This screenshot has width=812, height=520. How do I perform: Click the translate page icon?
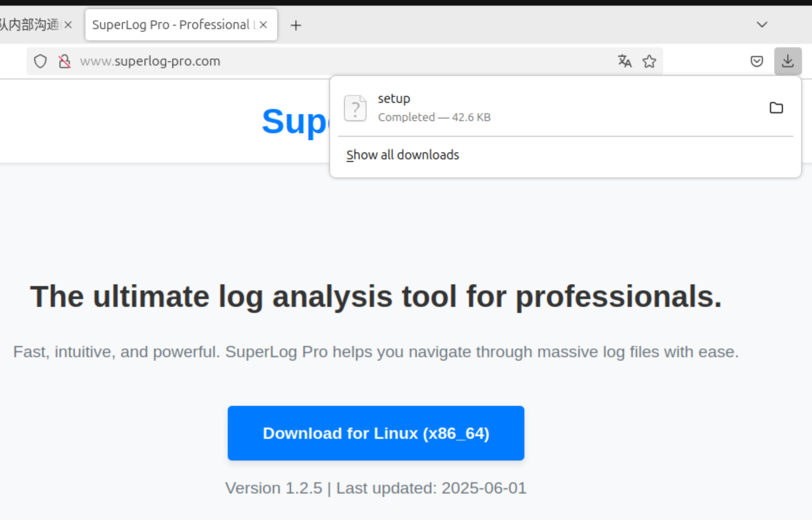coord(625,61)
